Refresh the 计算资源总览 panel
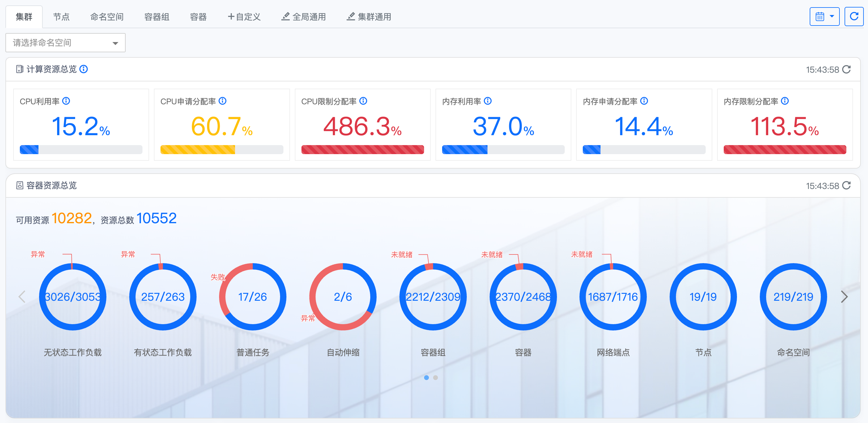 coord(846,69)
